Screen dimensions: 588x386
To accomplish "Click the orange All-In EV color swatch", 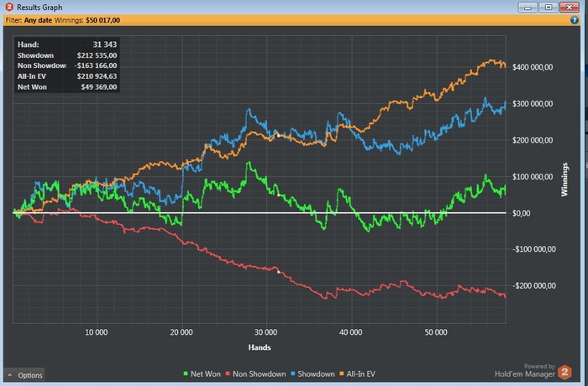I will tap(342, 373).
